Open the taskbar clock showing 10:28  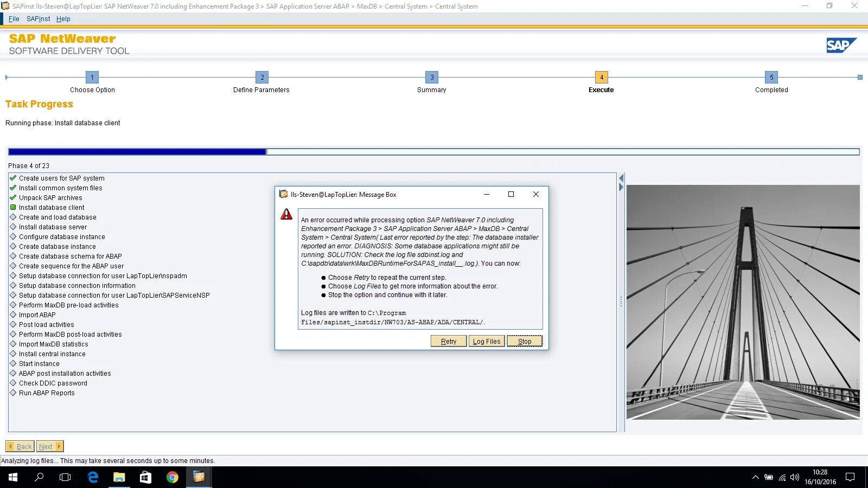click(820, 477)
